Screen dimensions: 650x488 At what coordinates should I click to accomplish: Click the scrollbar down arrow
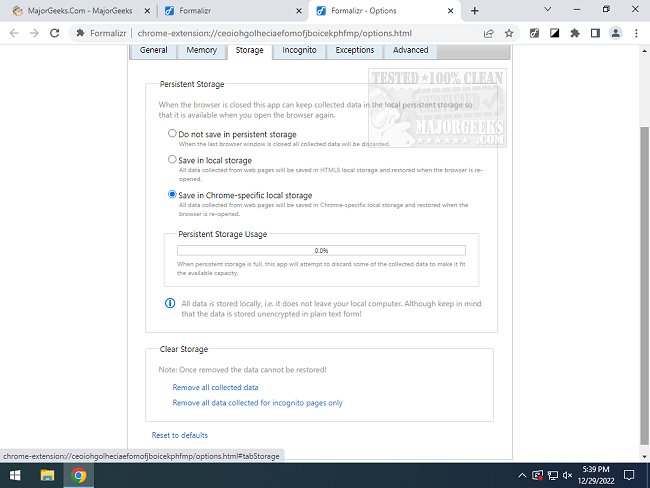click(x=644, y=456)
